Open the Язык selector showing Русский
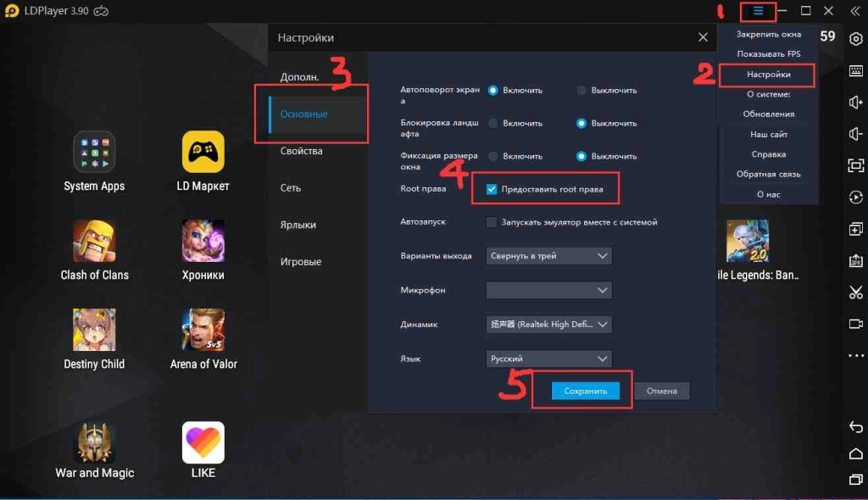The image size is (868, 500). 548,358
